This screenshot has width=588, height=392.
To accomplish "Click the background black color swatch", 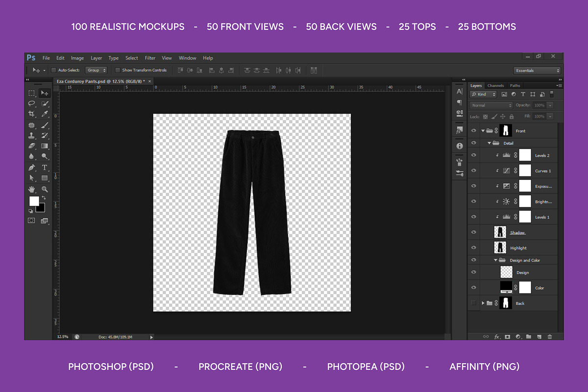I will (x=42, y=209).
